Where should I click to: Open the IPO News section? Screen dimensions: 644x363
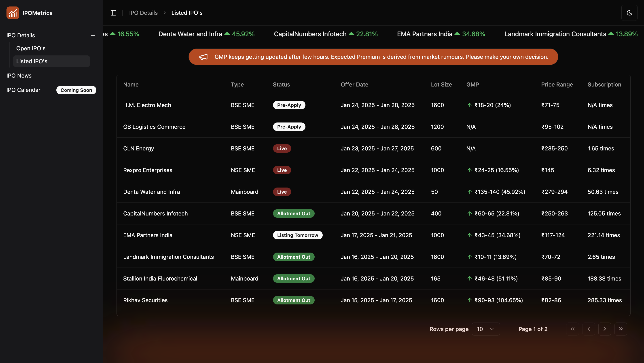pyautogui.click(x=19, y=76)
